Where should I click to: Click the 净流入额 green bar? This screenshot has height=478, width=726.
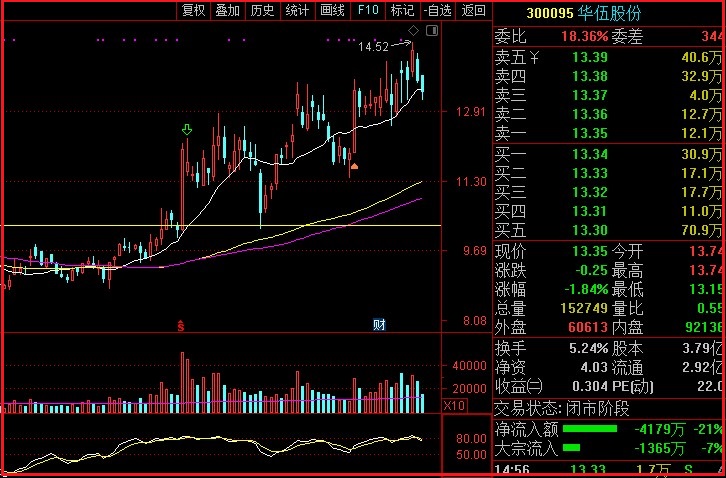(x=590, y=429)
